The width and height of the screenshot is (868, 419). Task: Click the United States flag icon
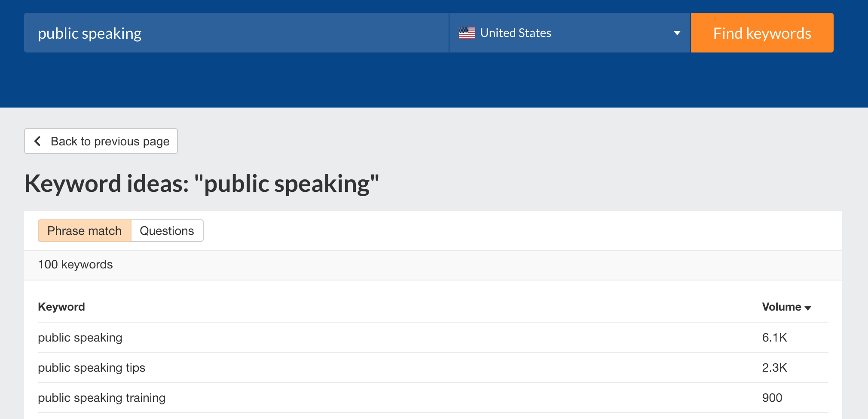pyautogui.click(x=467, y=33)
